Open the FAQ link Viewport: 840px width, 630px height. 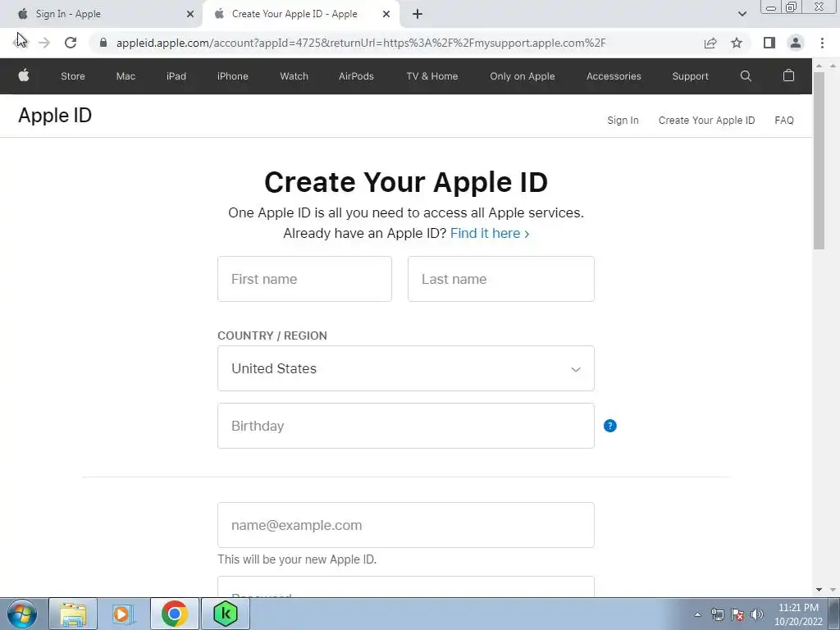coord(784,121)
